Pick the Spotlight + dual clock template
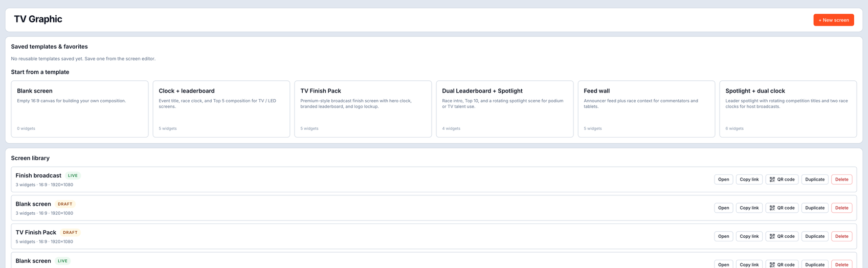Viewport: 868px width, 268px height. pos(788,109)
